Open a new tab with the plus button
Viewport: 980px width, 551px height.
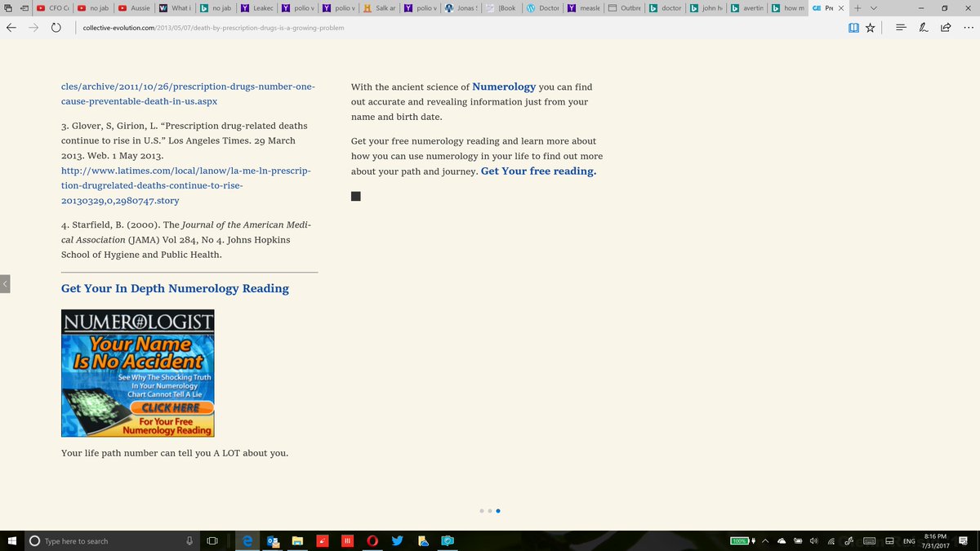tap(857, 7)
